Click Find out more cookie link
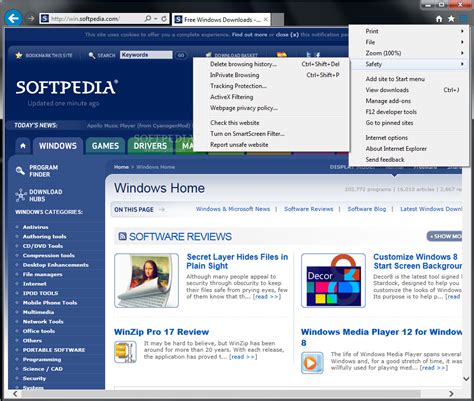Image resolution: width=474 pixels, height=401 pixels. pyautogui.click(x=249, y=34)
